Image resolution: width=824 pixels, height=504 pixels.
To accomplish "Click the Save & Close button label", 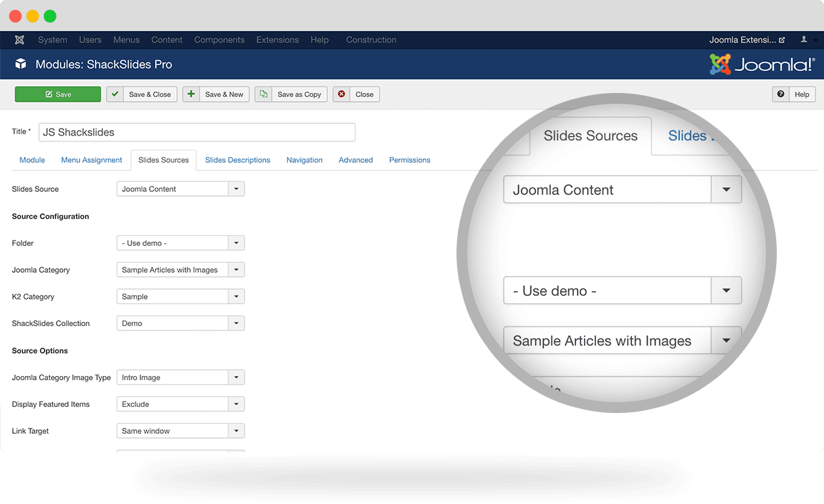I will point(150,94).
